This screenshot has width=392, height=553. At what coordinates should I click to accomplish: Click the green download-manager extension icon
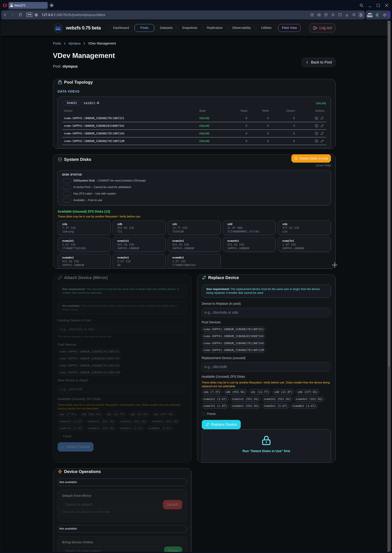[x=377, y=15]
